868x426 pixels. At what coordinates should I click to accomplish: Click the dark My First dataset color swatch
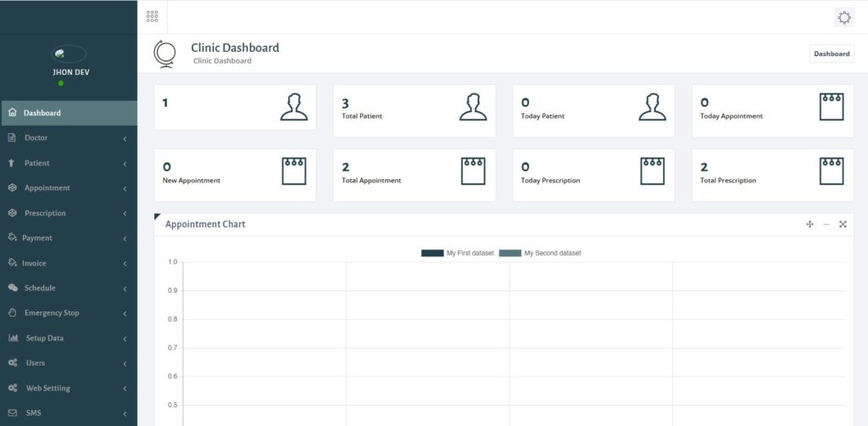[432, 253]
